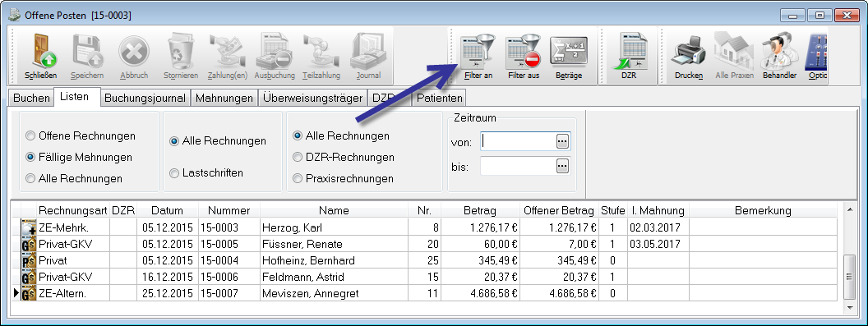The height and width of the screenshot is (326, 868).
Task: Print the list with Drucken
Action: [x=689, y=57]
